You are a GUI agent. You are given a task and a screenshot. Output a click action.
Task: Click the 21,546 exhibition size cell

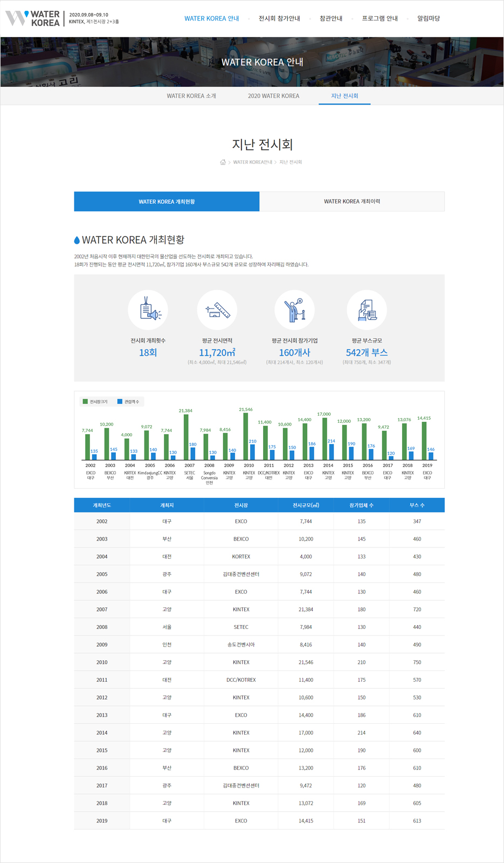pyautogui.click(x=306, y=662)
